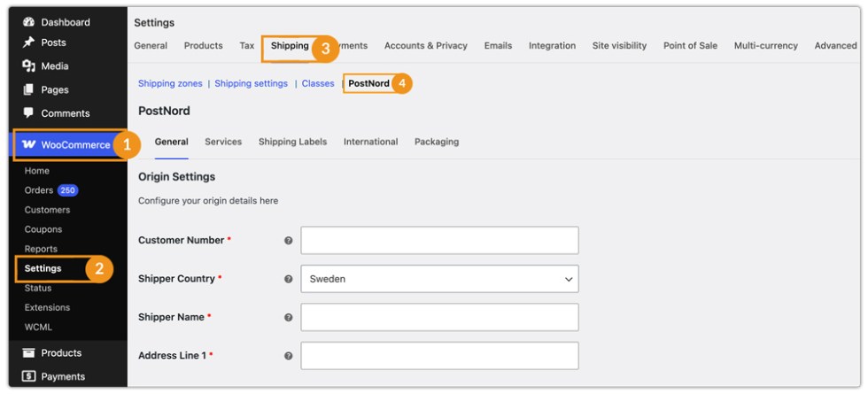Image resolution: width=868 pixels, height=394 pixels.
Task: Click the Orders 250 count badge
Action: (x=67, y=190)
